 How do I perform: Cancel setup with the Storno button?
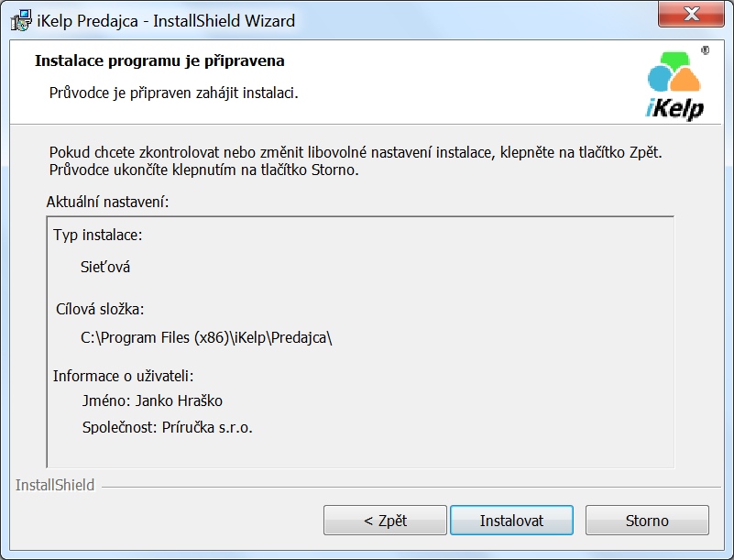647,521
